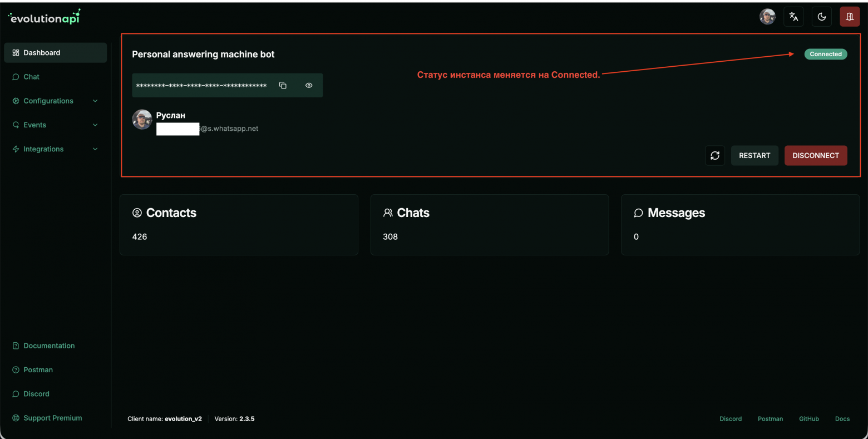Screen dimensions: 868x439
Task: Click the evolutionapi logo
Action: point(45,17)
